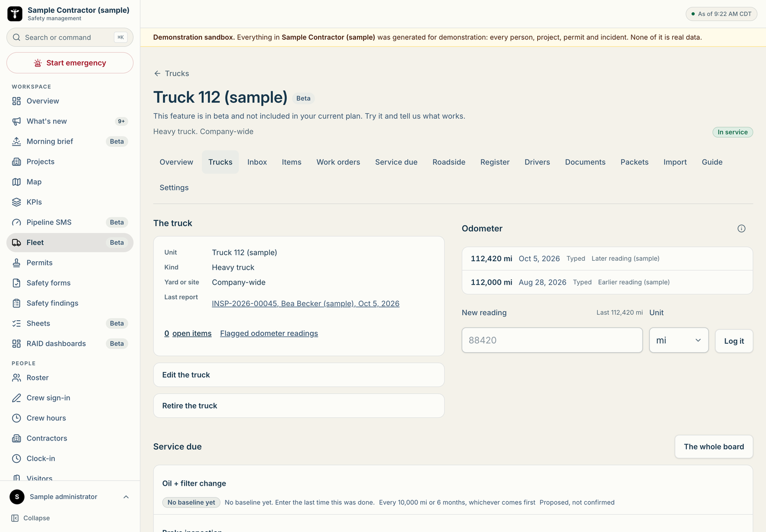
Task: Click the 112,000 mi odometer reading row
Action: click(607, 282)
